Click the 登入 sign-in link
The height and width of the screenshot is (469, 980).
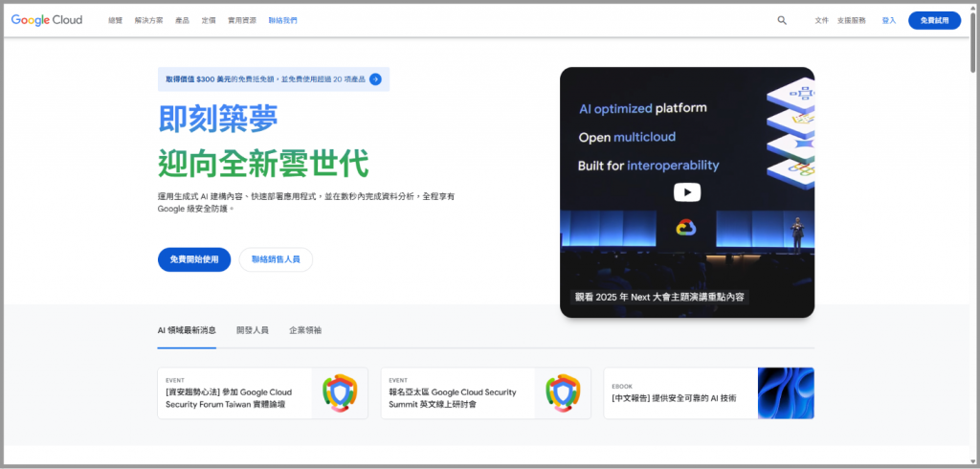click(889, 21)
